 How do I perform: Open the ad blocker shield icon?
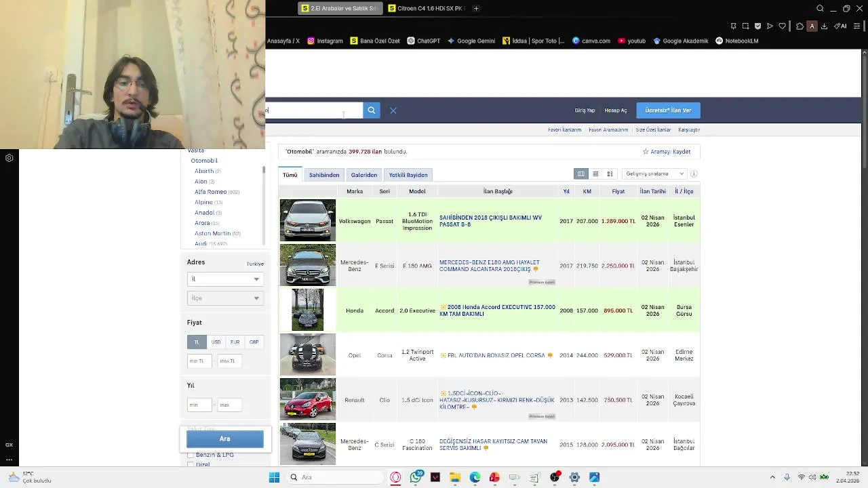tap(757, 26)
